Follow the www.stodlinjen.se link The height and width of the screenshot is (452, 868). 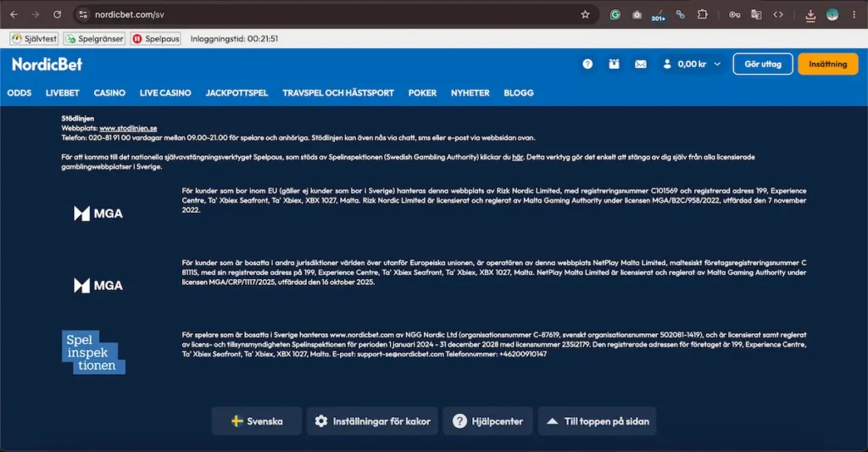click(x=129, y=129)
